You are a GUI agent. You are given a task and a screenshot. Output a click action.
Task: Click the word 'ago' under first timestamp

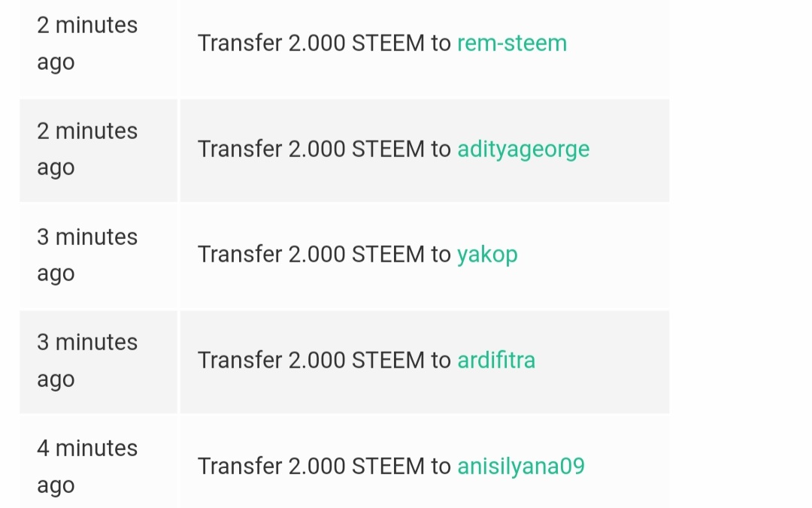56,64
